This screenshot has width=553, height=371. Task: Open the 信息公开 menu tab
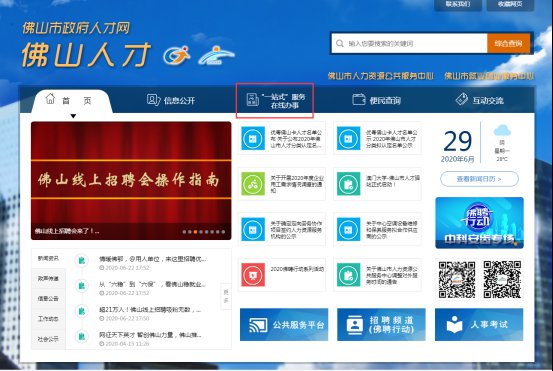[171, 101]
